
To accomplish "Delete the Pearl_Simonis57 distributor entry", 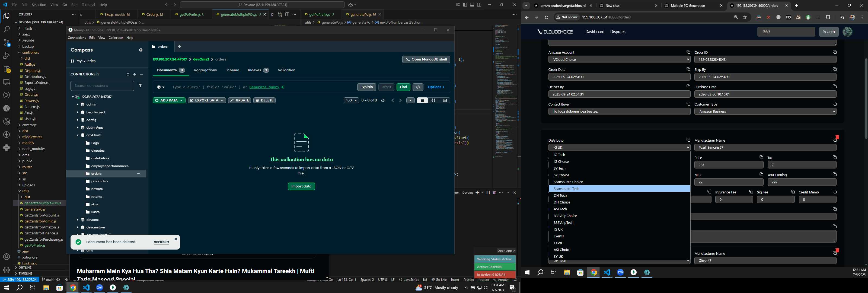I will point(837,137).
